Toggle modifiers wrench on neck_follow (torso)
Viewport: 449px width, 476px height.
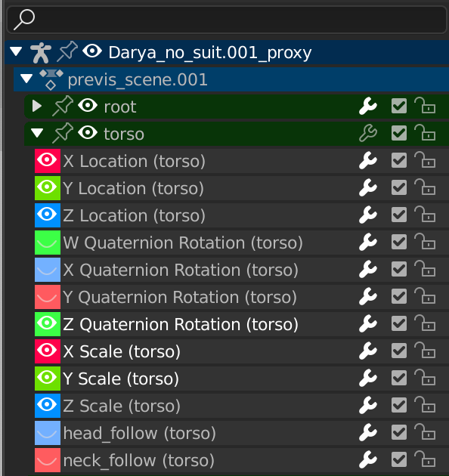click(368, 460)
